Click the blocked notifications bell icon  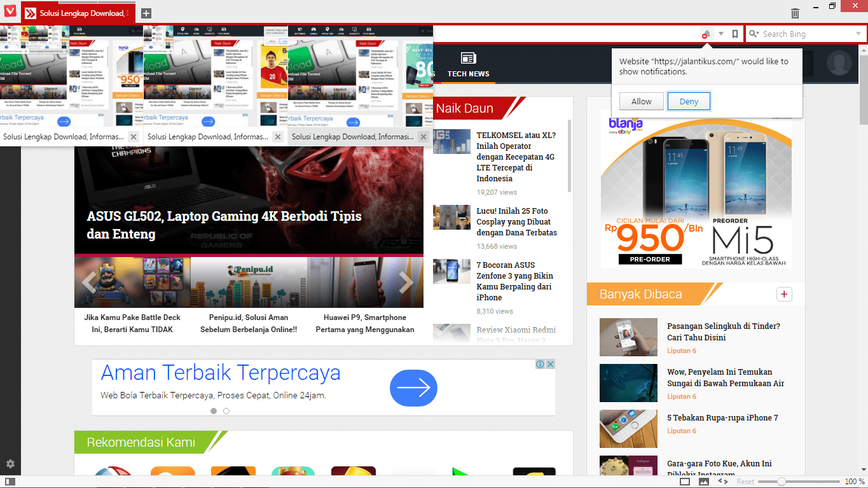click(706, 34)
